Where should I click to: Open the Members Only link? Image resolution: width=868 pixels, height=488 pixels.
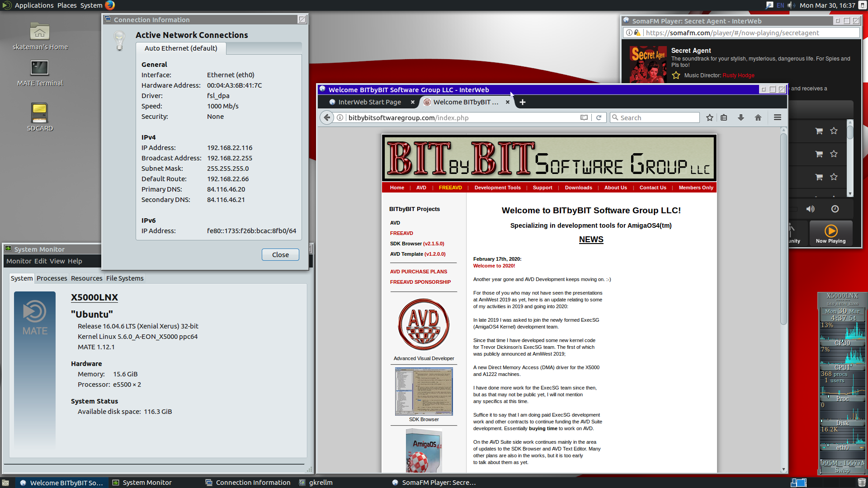(696, 188)
